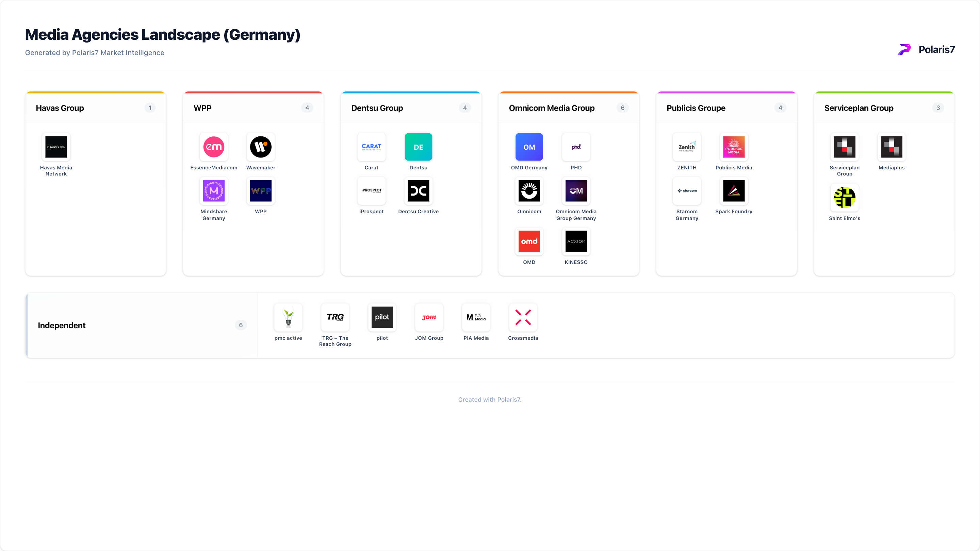Viewport: 980px width, 551px height.
Task: Click the Dentsu Creative name label
Action: point(419,212)
